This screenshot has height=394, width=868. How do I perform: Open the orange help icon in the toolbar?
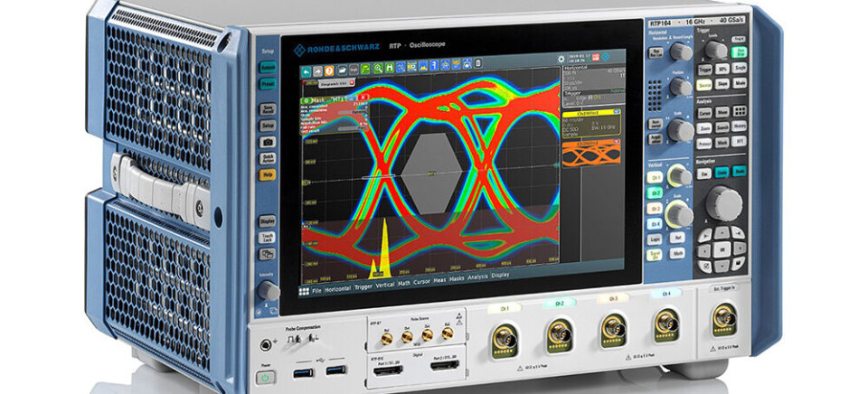point(329,70)
